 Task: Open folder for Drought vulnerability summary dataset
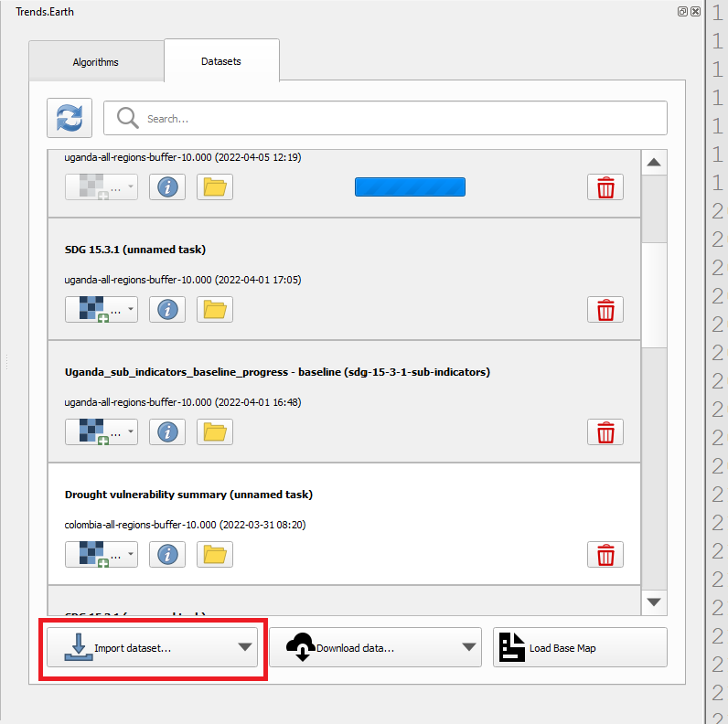[214, 555]
